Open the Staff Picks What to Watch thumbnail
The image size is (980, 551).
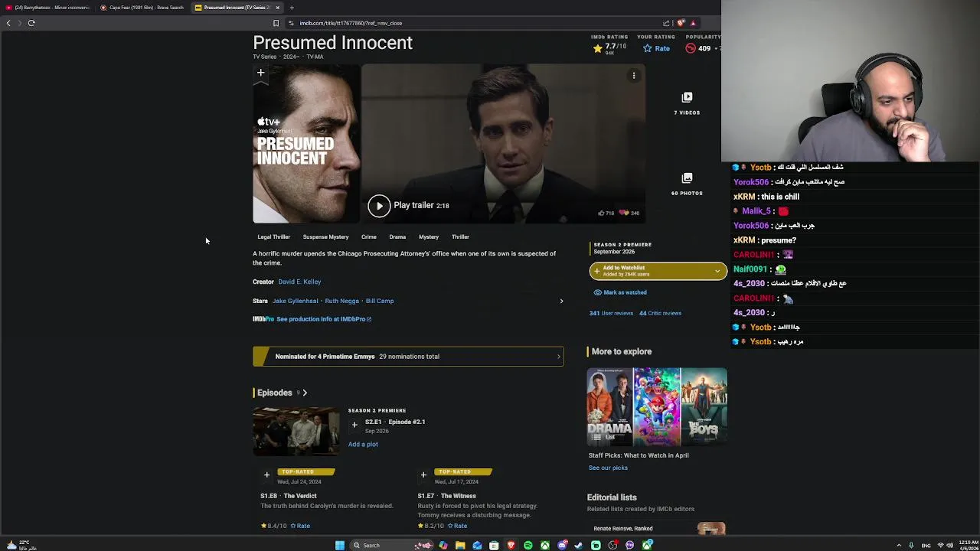point(657,407)
